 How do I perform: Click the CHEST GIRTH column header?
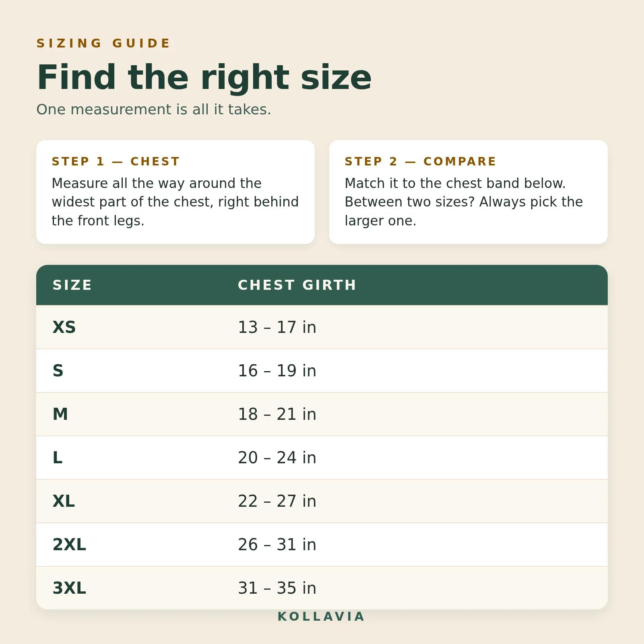tap(297, 285)
